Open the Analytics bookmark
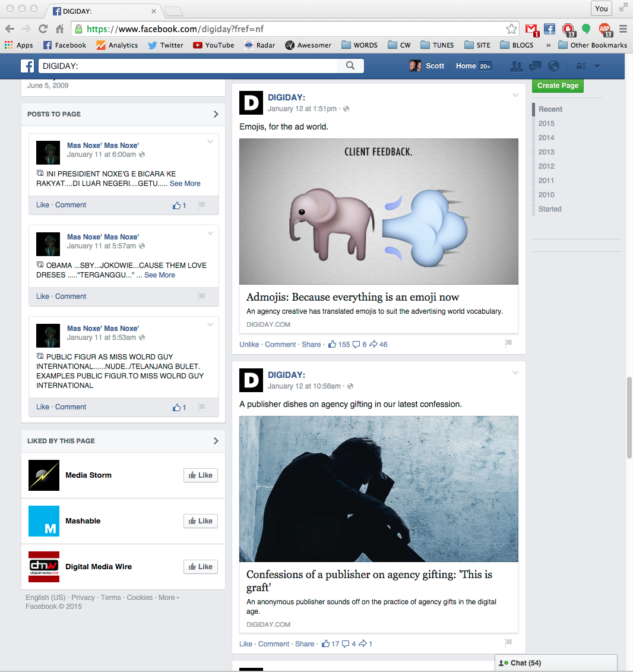633x672 pixels. click(117, 45)
